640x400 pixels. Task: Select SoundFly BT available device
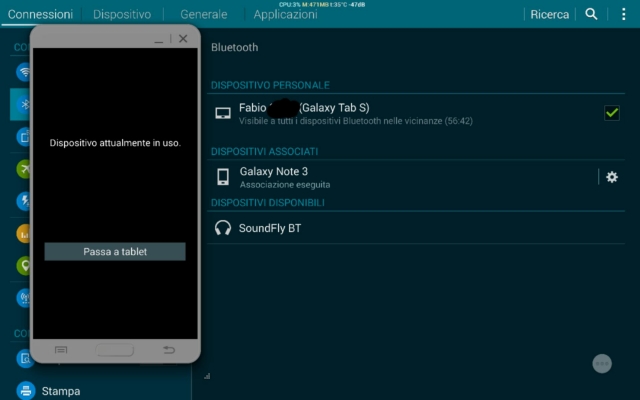click(416, 228)
